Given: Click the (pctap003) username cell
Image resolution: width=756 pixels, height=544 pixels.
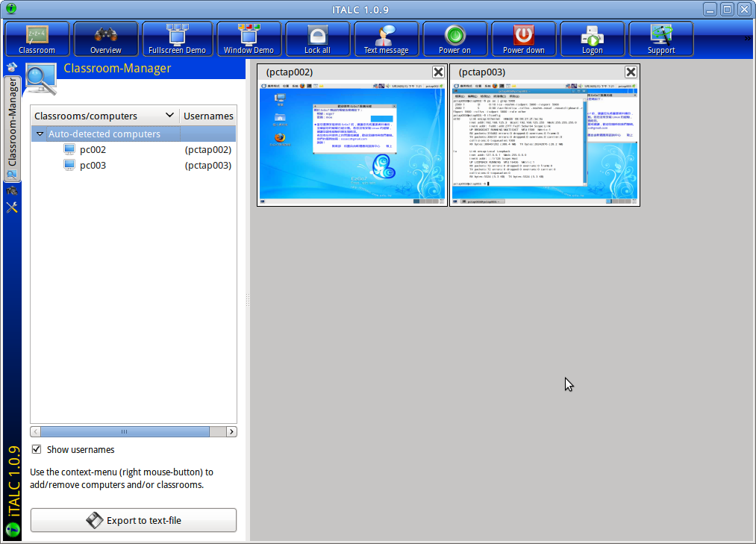Looking at the screenshot, I should [207, 166].
